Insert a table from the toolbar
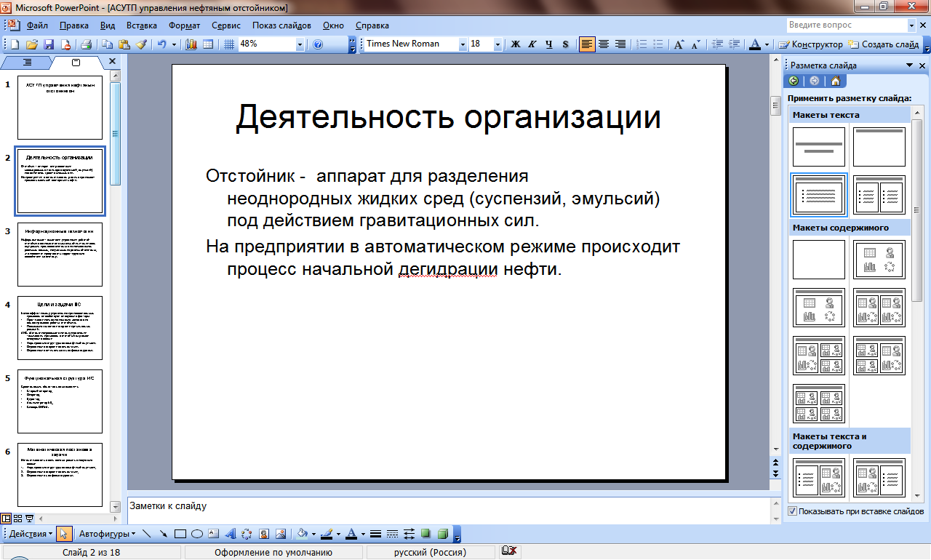This screenshot has height=560, width=931. [x=208, y=44]
